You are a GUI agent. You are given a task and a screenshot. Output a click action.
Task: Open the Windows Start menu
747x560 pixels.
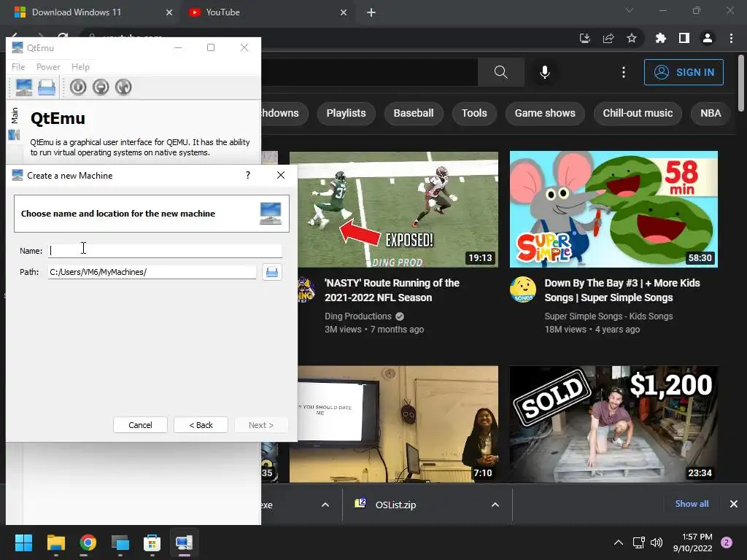point(23,542)
